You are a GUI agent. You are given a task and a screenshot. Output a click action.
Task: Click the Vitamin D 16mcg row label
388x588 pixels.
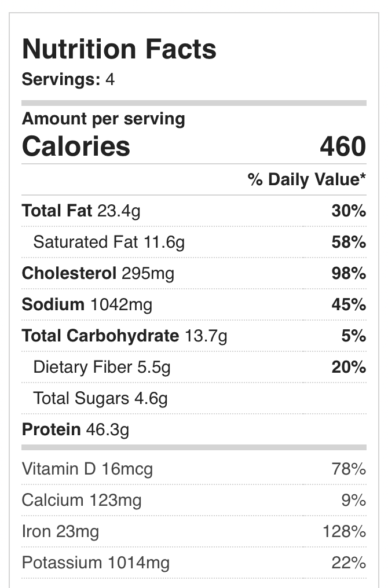coord(87,469)
